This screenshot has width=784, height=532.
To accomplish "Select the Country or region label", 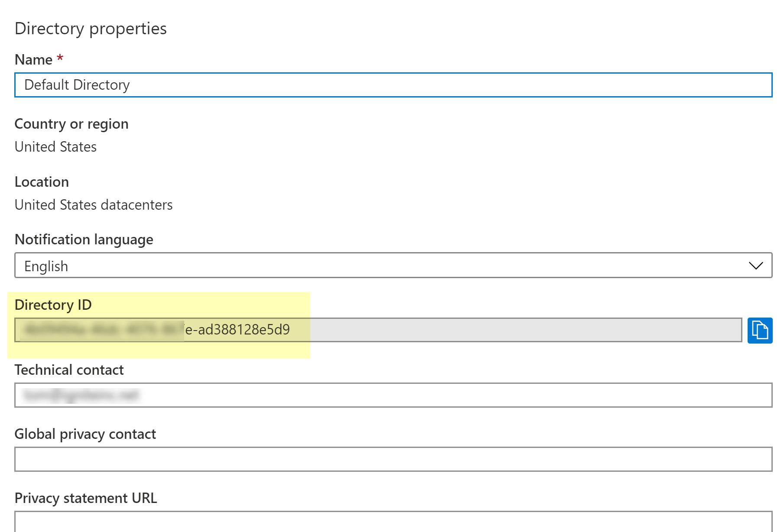I will coord(72,124).
